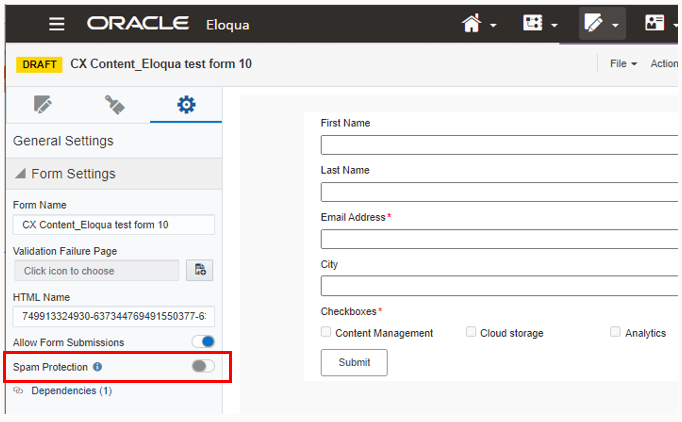Screen dimensions: 682x422
Task: Open the paintbrush styling tab
Action: [114, 104]
